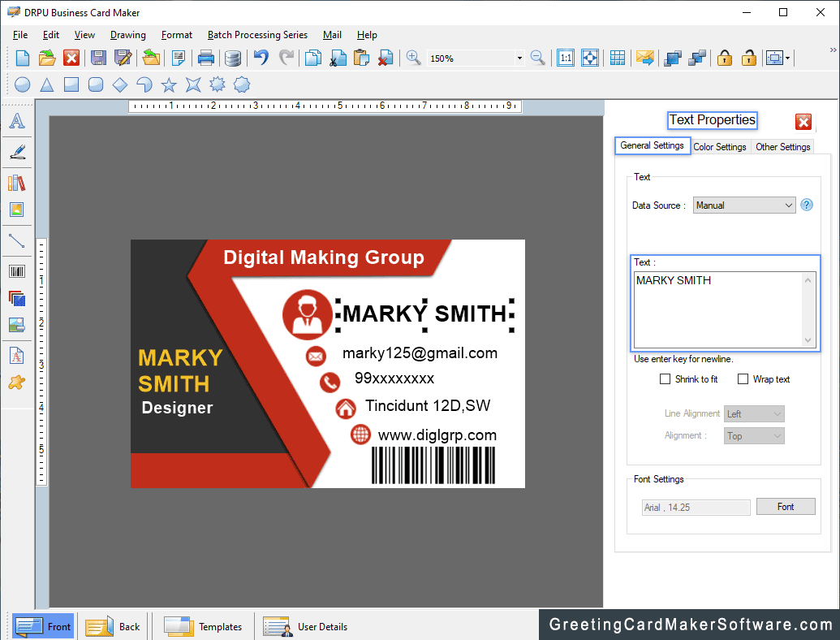
Task: Close the Text Properties panel
Action: pos(803,122)
